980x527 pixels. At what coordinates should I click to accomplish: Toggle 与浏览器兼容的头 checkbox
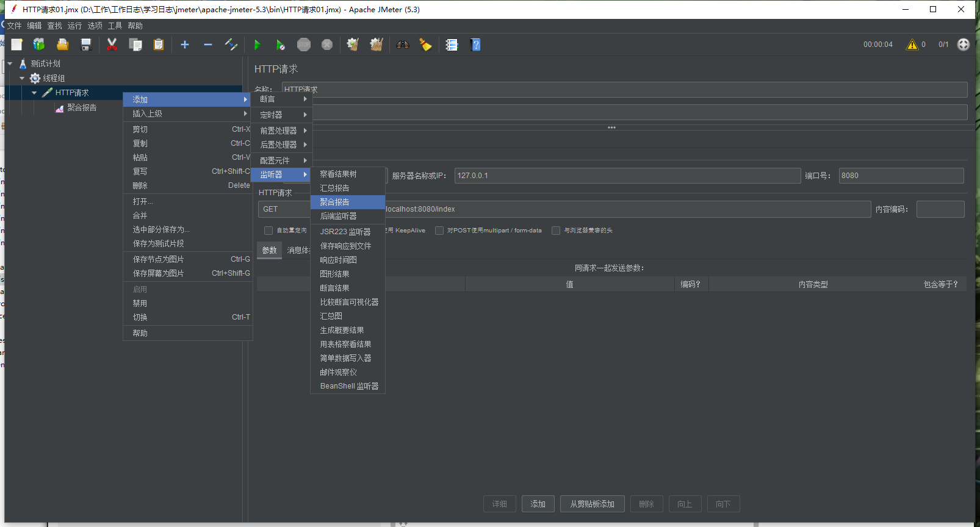[x=556, y=231]
